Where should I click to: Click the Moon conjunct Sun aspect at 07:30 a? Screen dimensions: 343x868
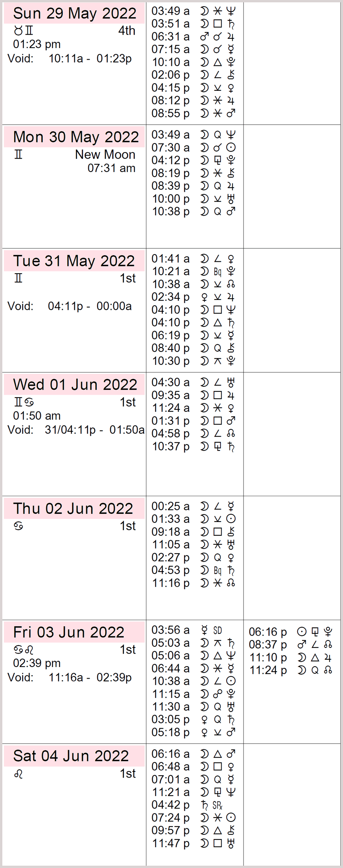pos(193,147)
